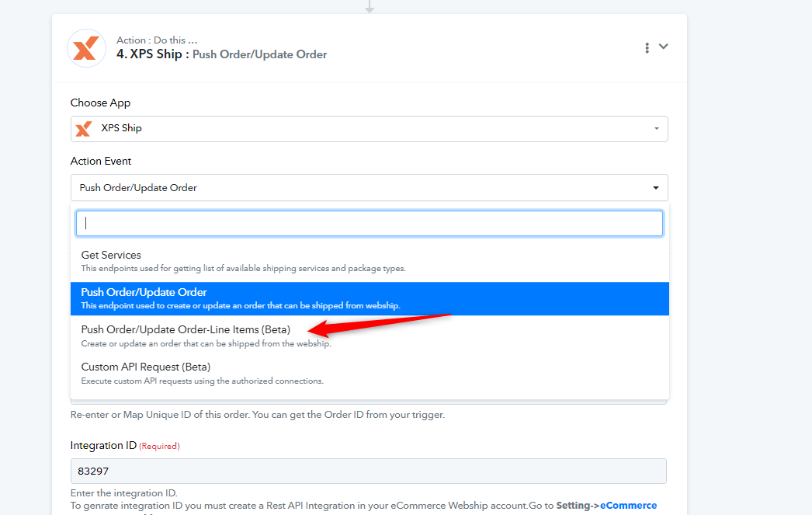The height and width of the screenshot is (515, 812).
Task: Click the Integration ID (Required) label
Action: point(125,446)
